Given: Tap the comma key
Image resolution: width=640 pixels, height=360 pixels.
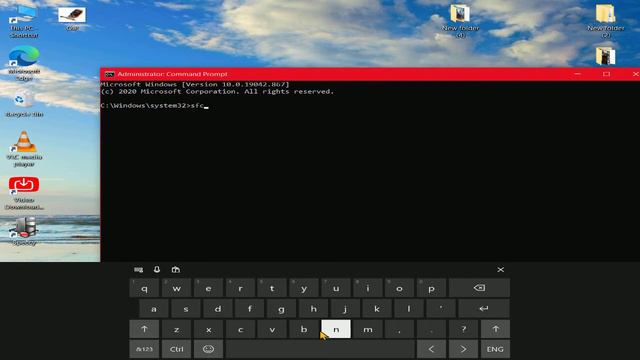Looking at the screenshot, I should tap(400, 329).
